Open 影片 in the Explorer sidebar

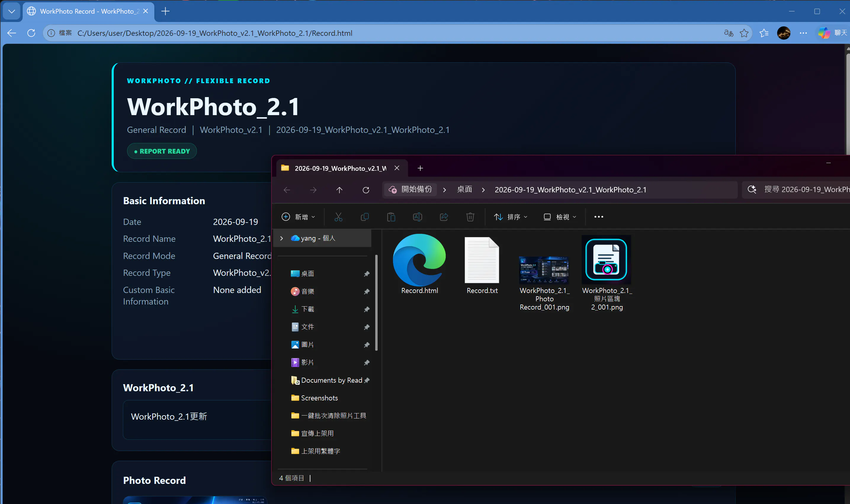tap(308, 362)
